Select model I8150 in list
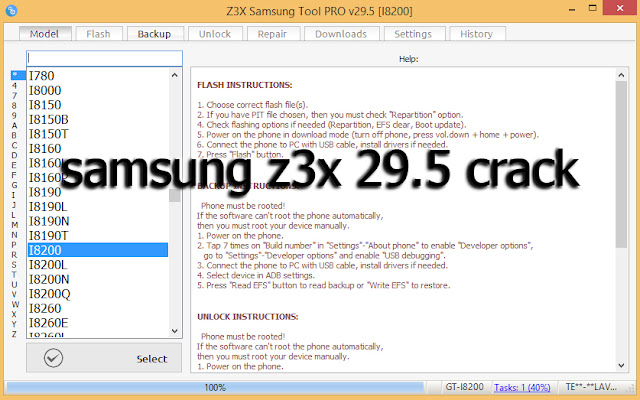Image resolution: width=640 pixels, height=400 pixels. 98,105
